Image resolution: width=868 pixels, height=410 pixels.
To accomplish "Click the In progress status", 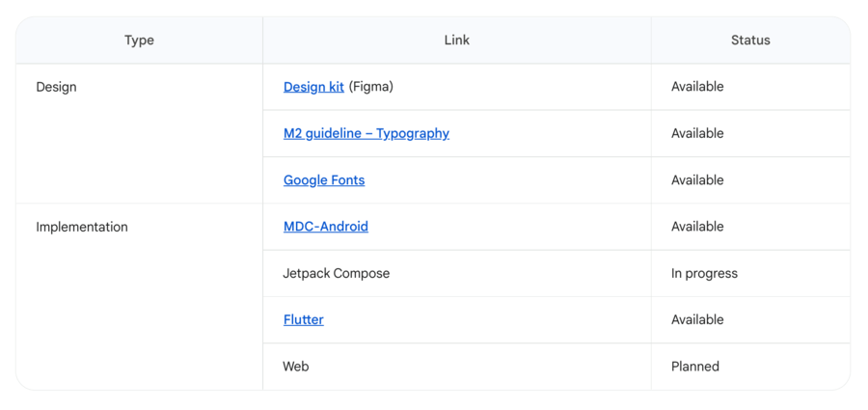I will click(x=704, y=274).
